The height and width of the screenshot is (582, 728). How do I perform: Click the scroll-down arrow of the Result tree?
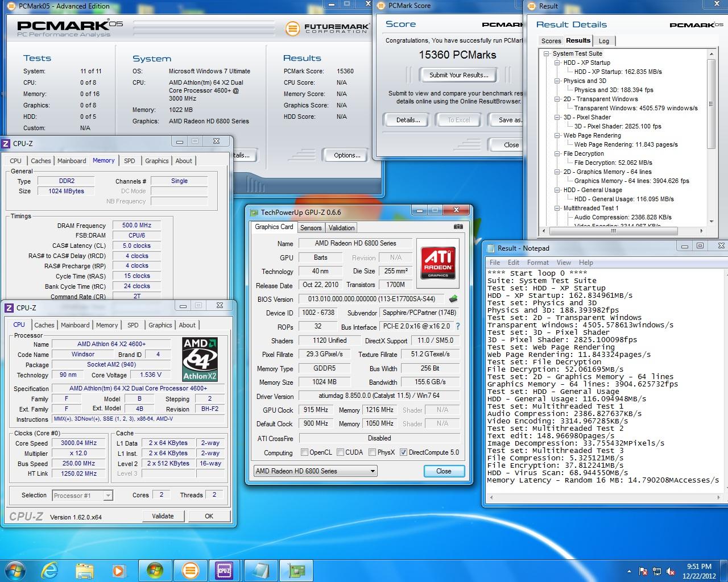pyautogui.click(x=711, y=222)
